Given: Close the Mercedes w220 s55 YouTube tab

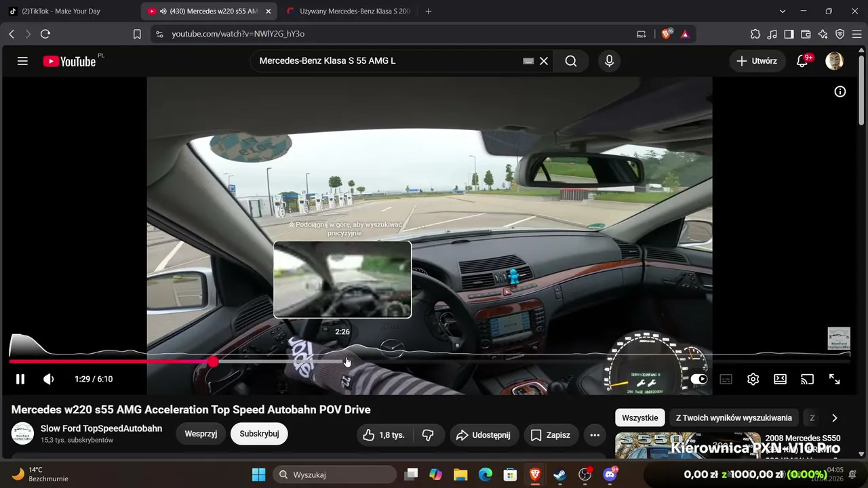Looking at the screenshot, I should [x=268, y=12].
